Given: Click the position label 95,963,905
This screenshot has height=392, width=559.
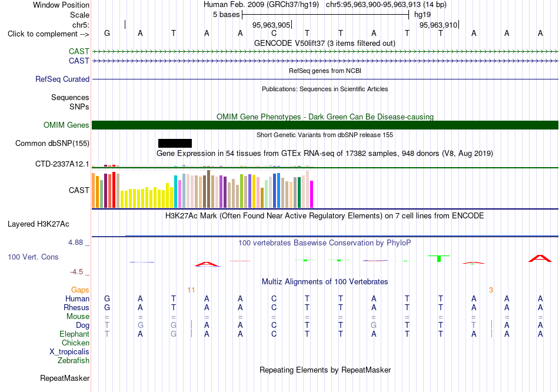Looking at the screenshot, I should (x=271, y=25).
